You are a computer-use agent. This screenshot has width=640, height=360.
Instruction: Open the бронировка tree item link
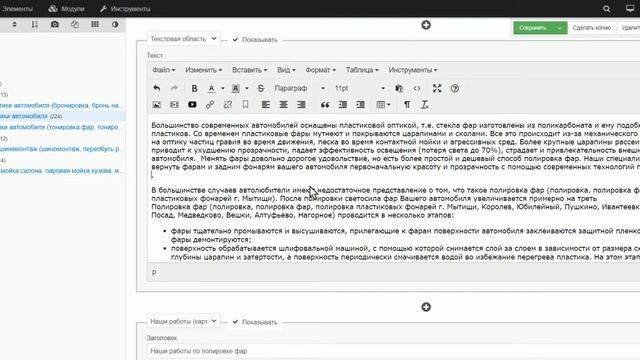click(61, 105)
